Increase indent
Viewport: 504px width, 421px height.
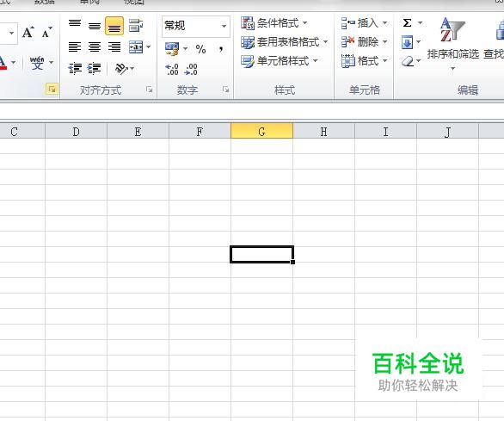[x=95, y=68]
